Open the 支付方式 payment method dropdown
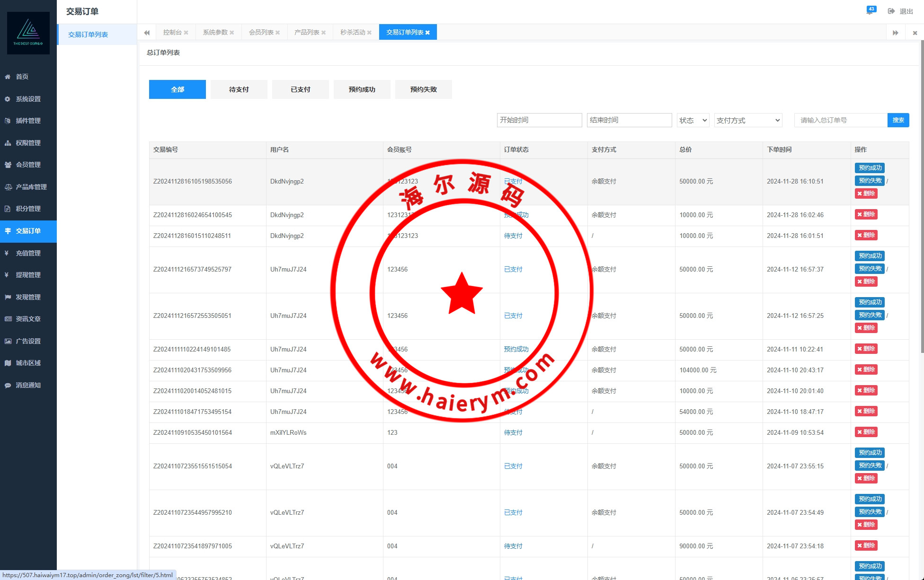 (x=748, y=120)
